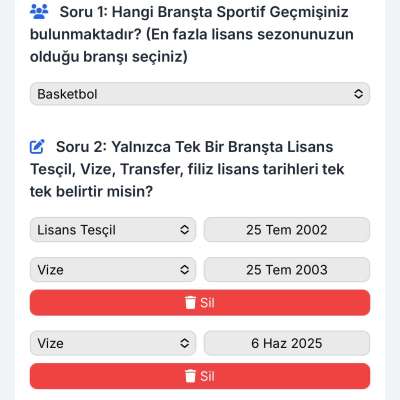Click trash icon on second Sil button
Image resolution: width=400 pixels, height=400 pixels.
point(190,376)
